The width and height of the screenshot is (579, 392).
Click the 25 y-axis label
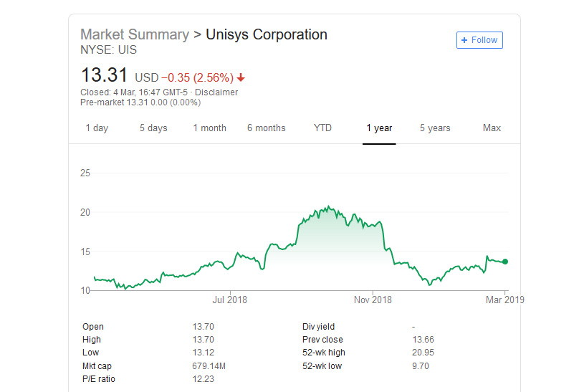pyautogui.click(x=85, y=173)
